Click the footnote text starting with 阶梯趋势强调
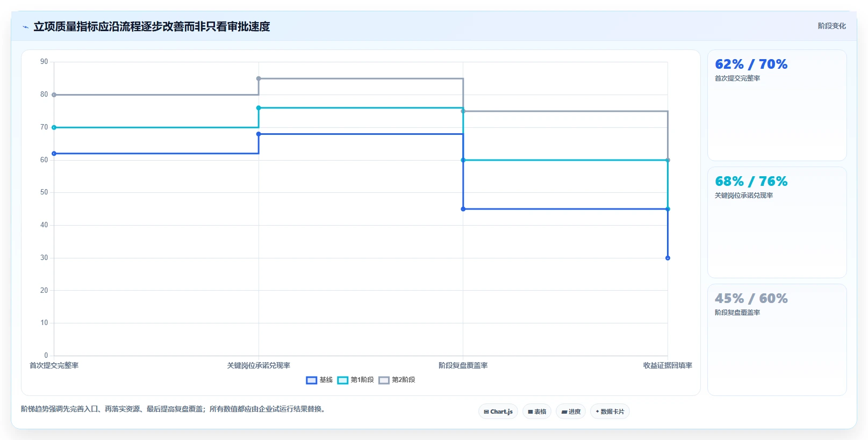The image size is (868, 440). (x=173, y=409)
